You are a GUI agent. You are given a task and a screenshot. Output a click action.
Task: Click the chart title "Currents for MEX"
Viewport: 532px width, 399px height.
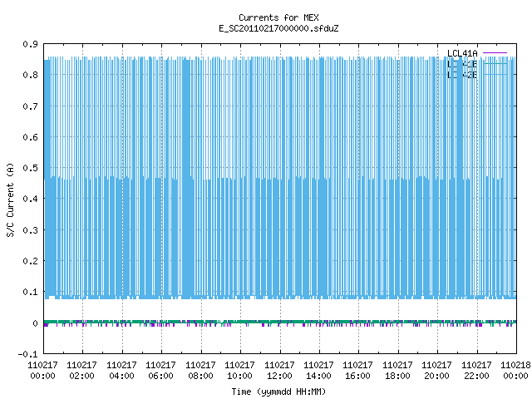tap(278, 17)
